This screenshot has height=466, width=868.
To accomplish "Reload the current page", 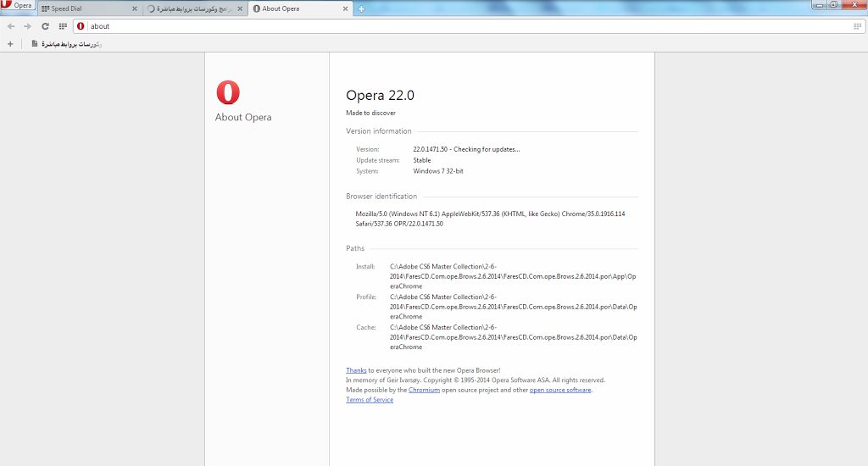I will tap(46, 26).
